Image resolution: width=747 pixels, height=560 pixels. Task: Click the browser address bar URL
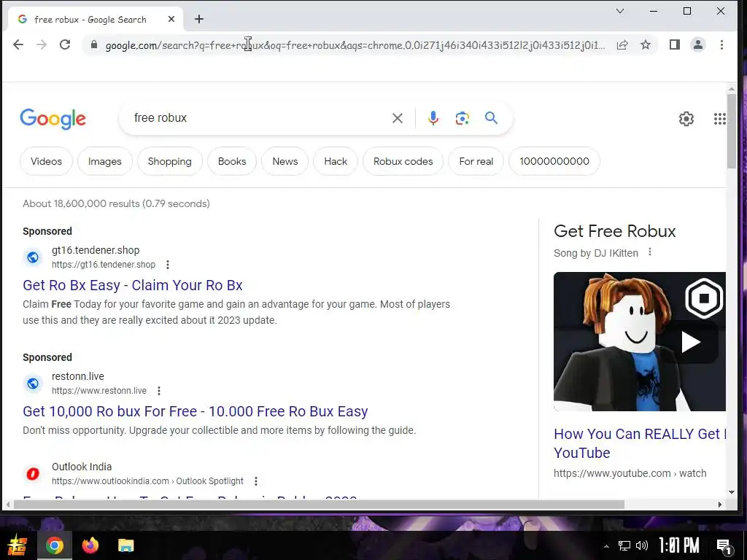click(355, 45)
